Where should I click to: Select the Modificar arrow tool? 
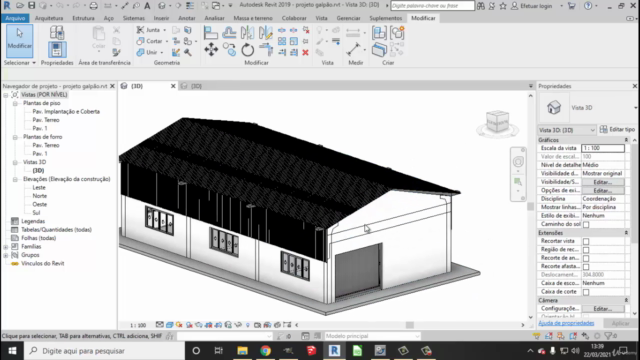[x=19, y=40]
